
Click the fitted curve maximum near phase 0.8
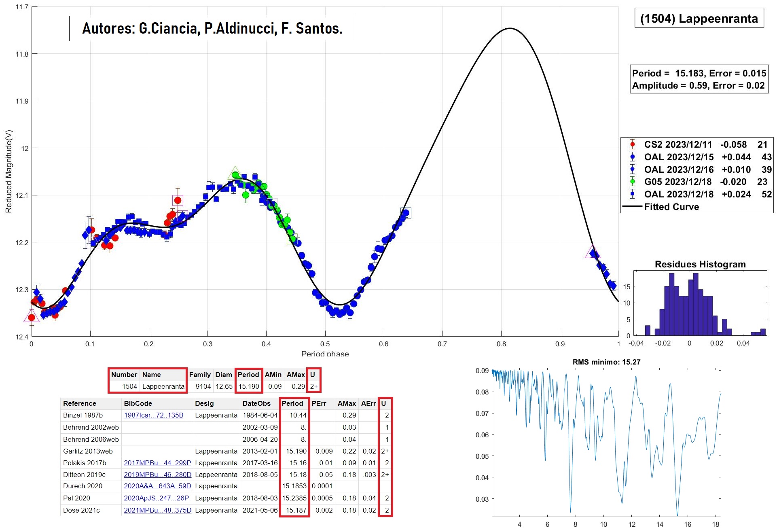coord(510,28)
